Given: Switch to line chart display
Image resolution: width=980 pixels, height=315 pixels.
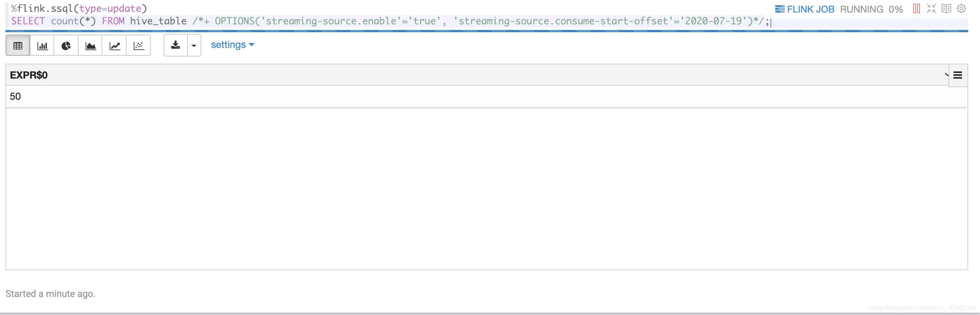Looking at the screenshot, I should [x=114, y=46].
